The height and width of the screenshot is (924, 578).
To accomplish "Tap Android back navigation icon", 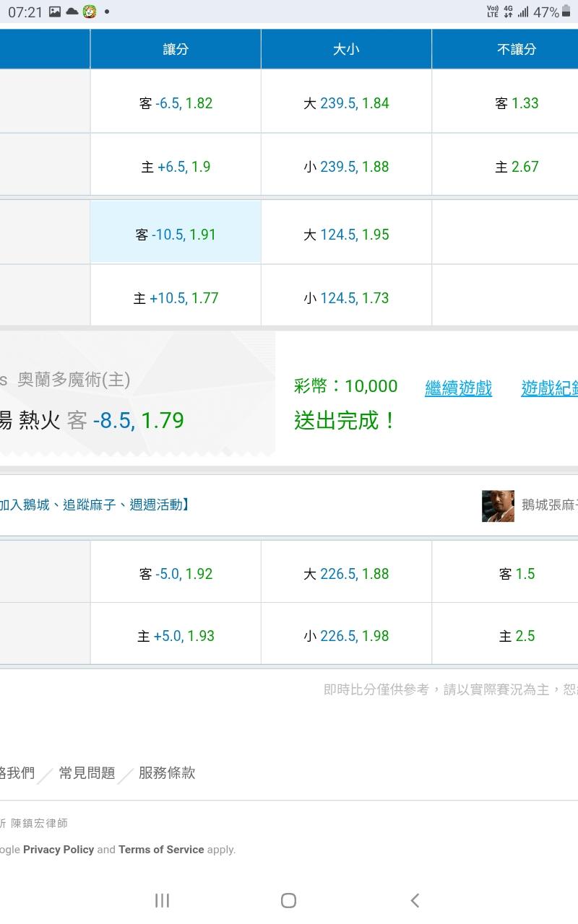I will (415, 900).
